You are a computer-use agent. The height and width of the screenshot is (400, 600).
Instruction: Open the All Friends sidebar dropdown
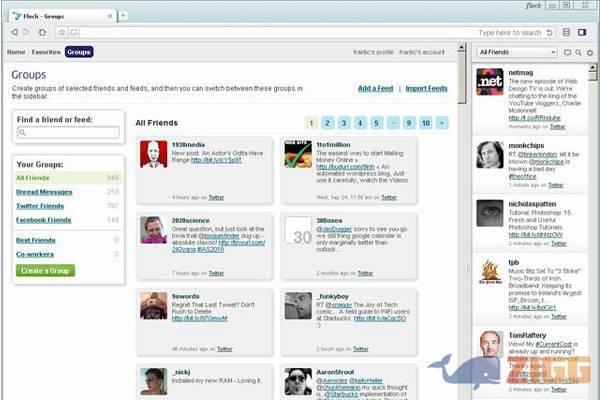coord(517,52)
